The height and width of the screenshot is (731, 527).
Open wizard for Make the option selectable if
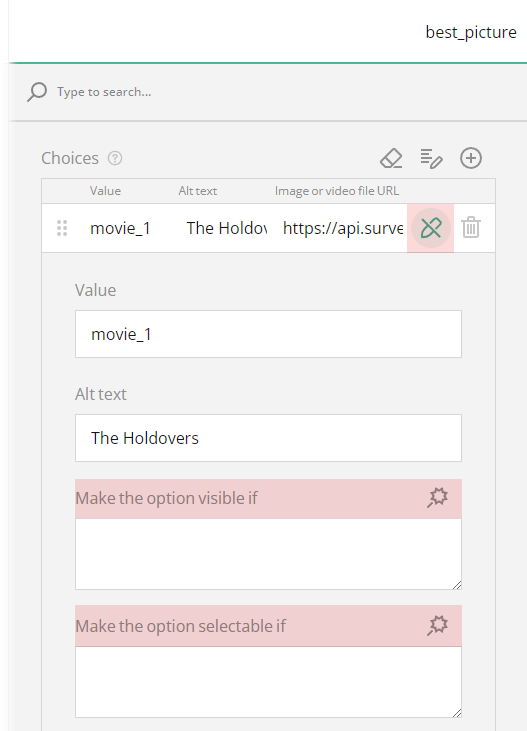click(437, 625)
